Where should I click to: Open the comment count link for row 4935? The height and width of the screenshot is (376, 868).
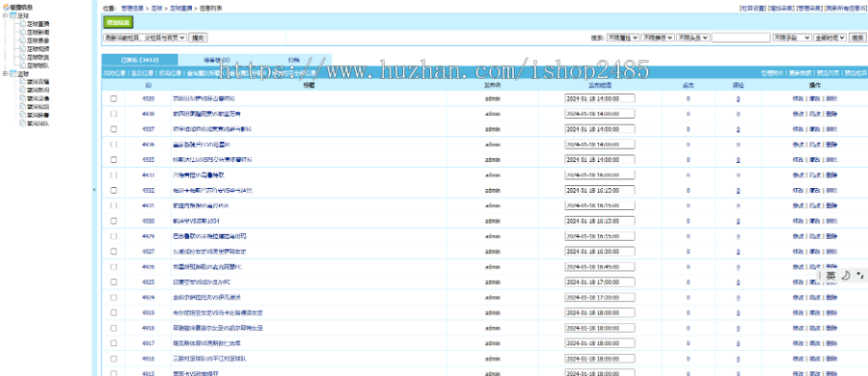[738, 159]
